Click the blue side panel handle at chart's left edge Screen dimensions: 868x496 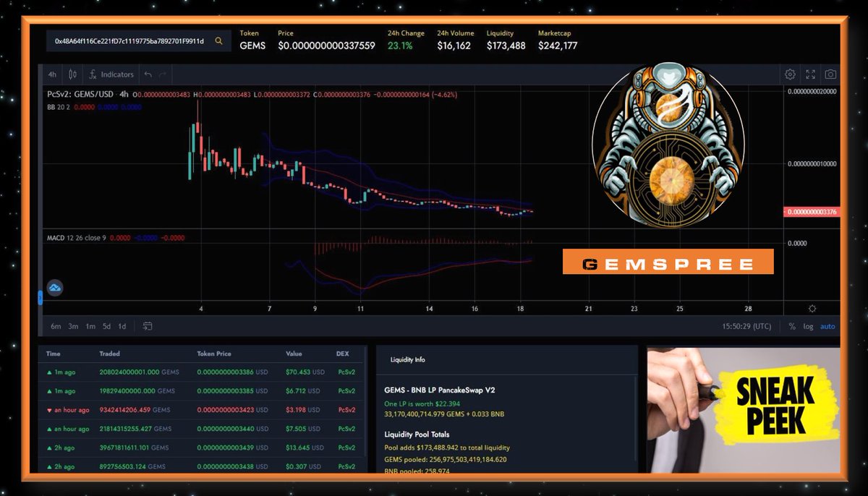click(41, 297)
